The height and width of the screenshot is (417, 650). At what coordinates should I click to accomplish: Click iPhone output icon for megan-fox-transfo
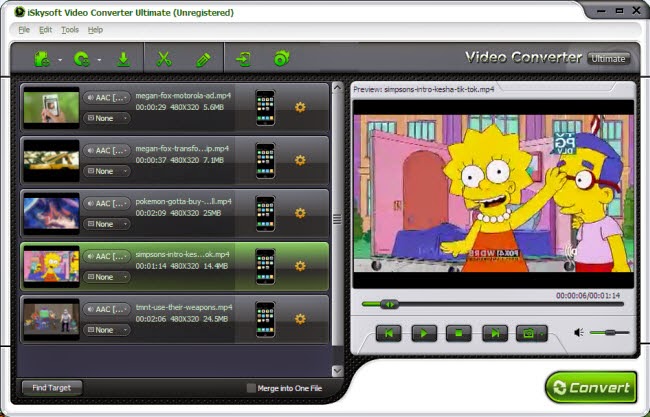coord(265,161)
